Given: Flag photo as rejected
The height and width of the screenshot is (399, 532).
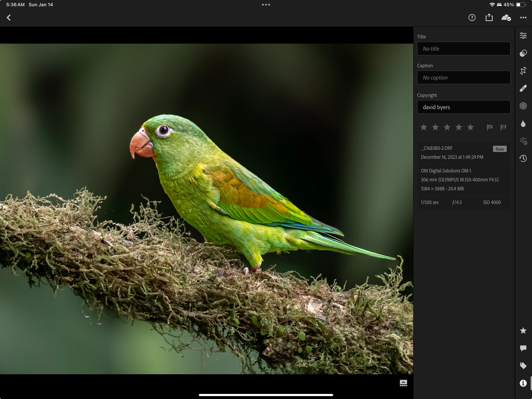Looking at the screenshot, I should pyautogui.click(x=503, y=127).
